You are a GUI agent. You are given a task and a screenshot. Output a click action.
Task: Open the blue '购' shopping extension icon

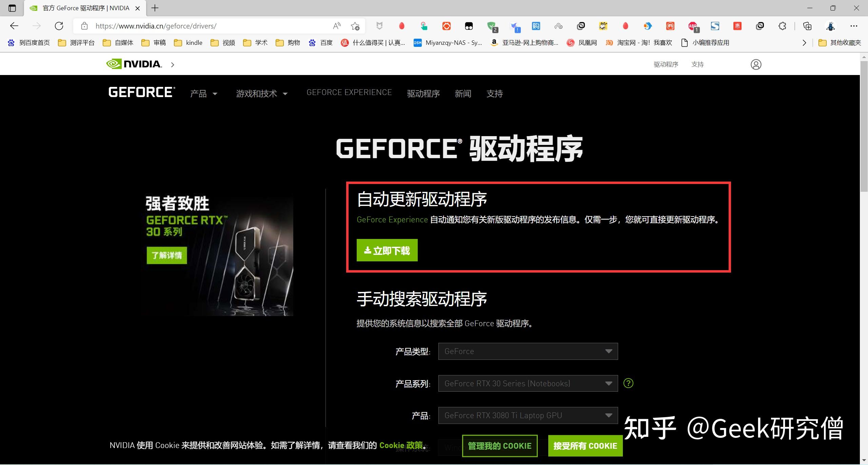tap(536, 26)
